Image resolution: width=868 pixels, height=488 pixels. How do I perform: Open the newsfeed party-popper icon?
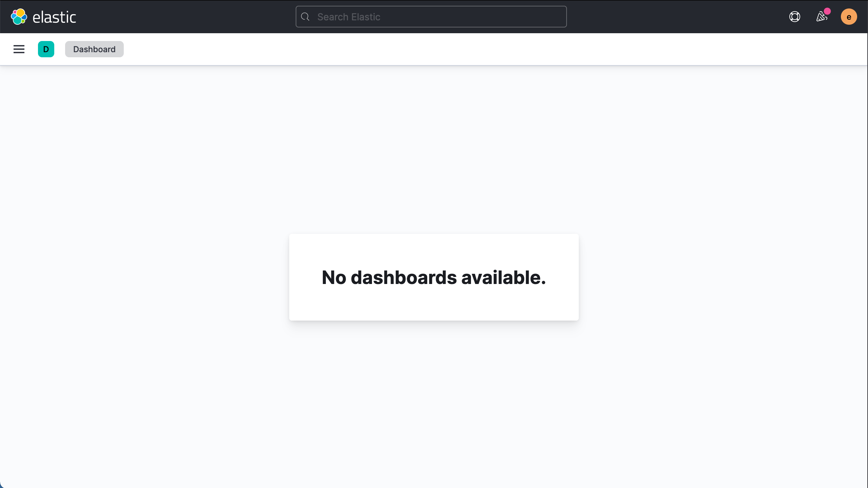[822, 17]
